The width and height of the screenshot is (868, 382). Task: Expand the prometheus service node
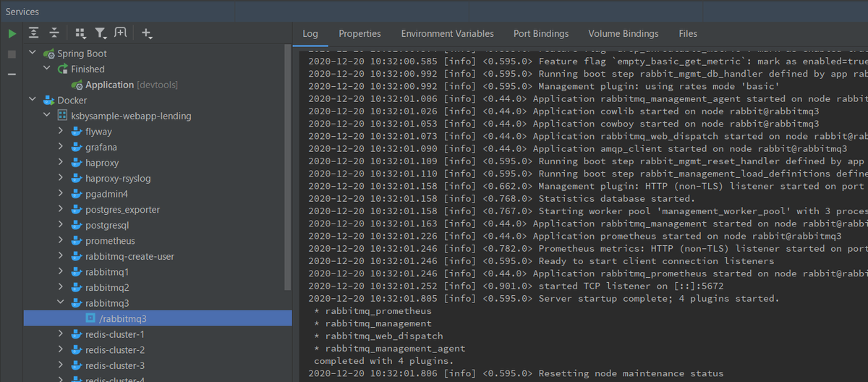click(x=61, y=241)
